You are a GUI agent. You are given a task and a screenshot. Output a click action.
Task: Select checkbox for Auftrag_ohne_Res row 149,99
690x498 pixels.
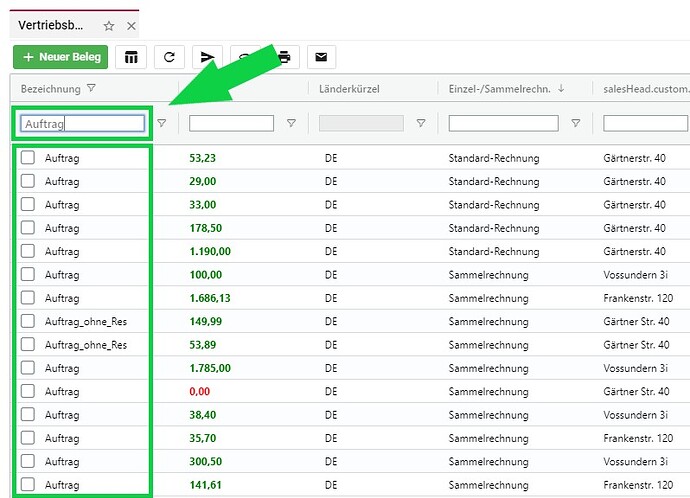click(28, 321)
